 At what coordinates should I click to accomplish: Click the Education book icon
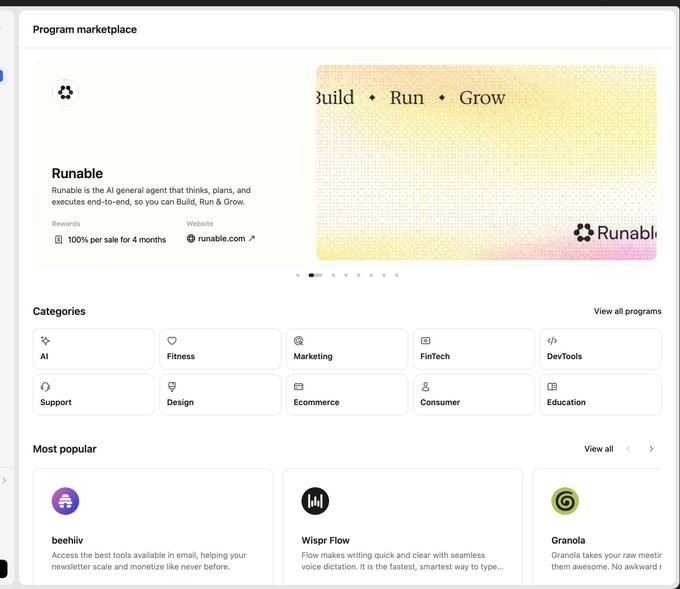pos(552,386)
